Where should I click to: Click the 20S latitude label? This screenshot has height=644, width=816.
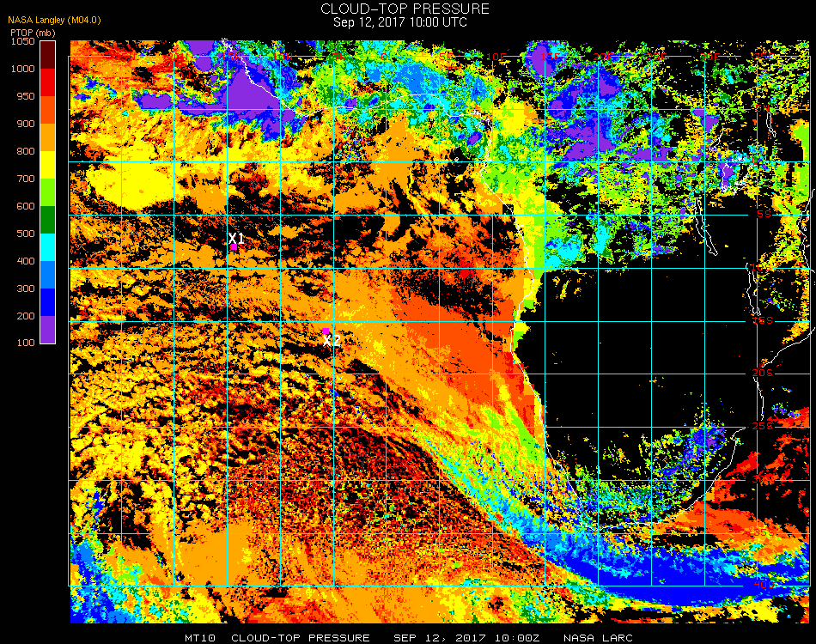[x=763, y=373]
